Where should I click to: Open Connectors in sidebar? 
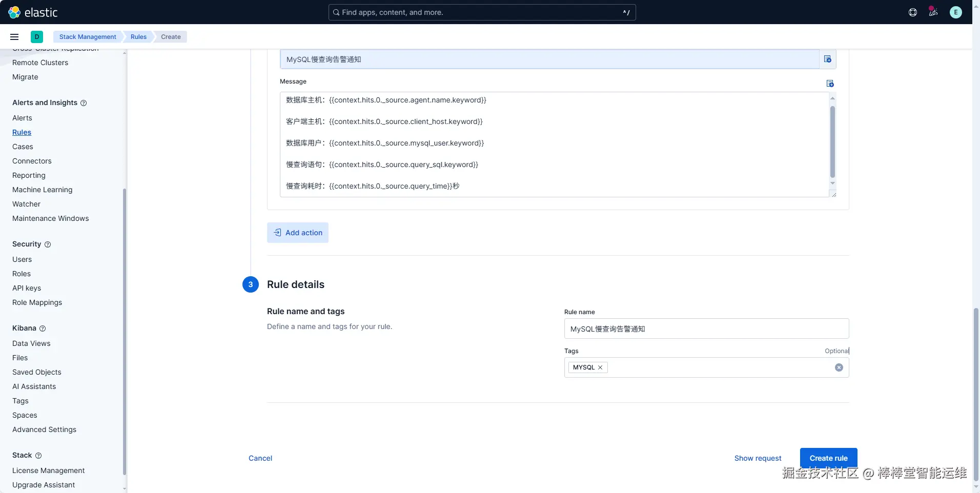point(32,161)
